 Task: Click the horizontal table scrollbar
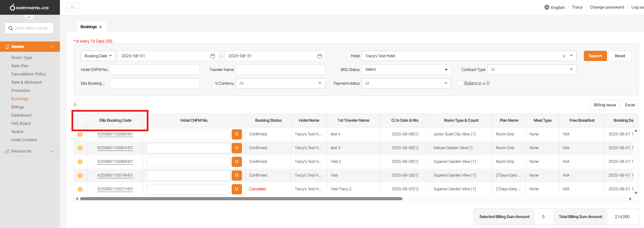241,199
